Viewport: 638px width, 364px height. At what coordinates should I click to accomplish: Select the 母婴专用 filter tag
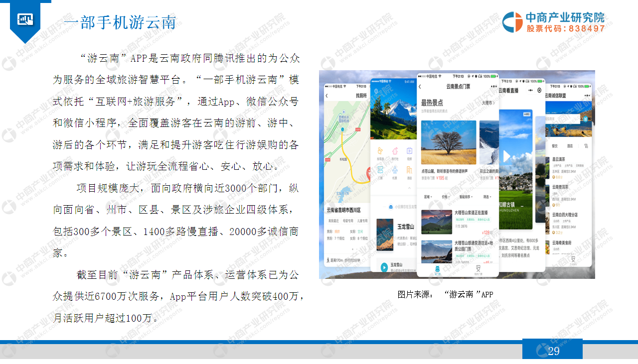(348, 221)
